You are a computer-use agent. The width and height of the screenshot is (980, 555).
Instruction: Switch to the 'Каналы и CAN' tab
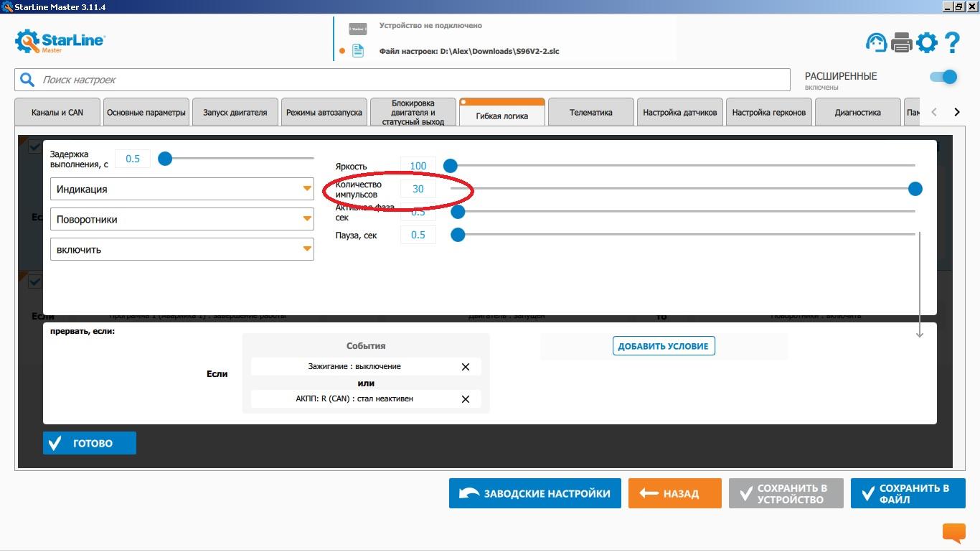point(57,113)
